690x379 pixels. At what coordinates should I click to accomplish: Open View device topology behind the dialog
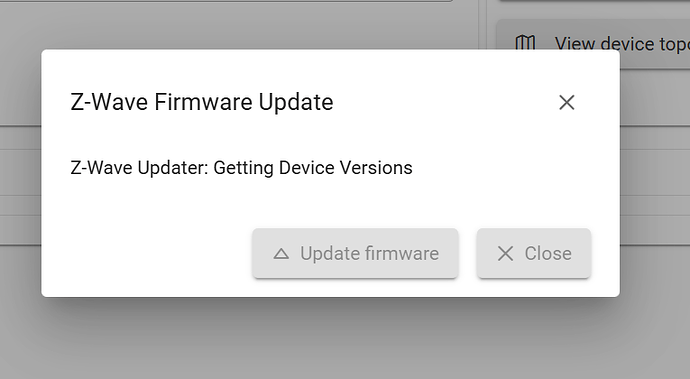point(593,44)
